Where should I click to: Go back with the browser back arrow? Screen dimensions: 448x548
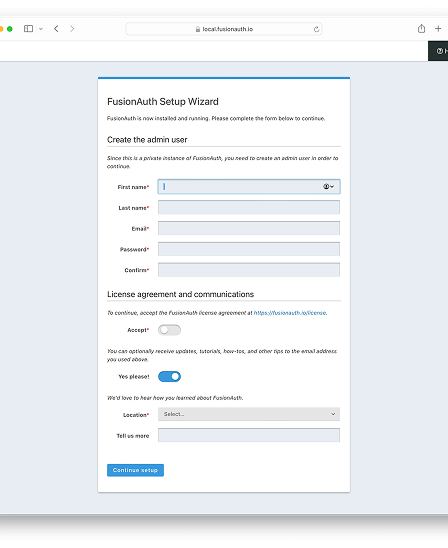point(56,29)
